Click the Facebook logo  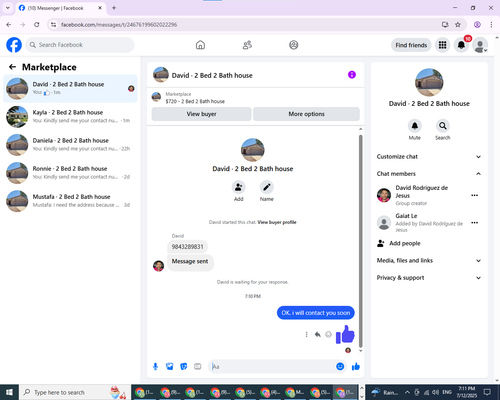point(14,45)
